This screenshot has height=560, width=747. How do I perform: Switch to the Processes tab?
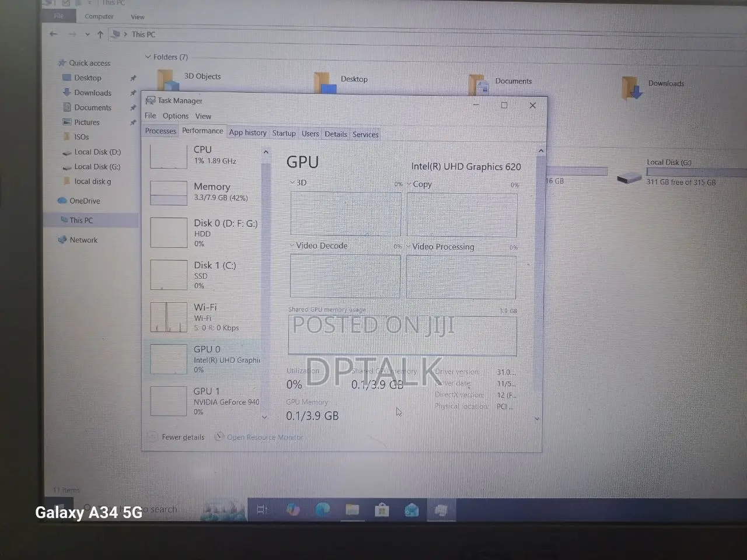tap(160, 131)
